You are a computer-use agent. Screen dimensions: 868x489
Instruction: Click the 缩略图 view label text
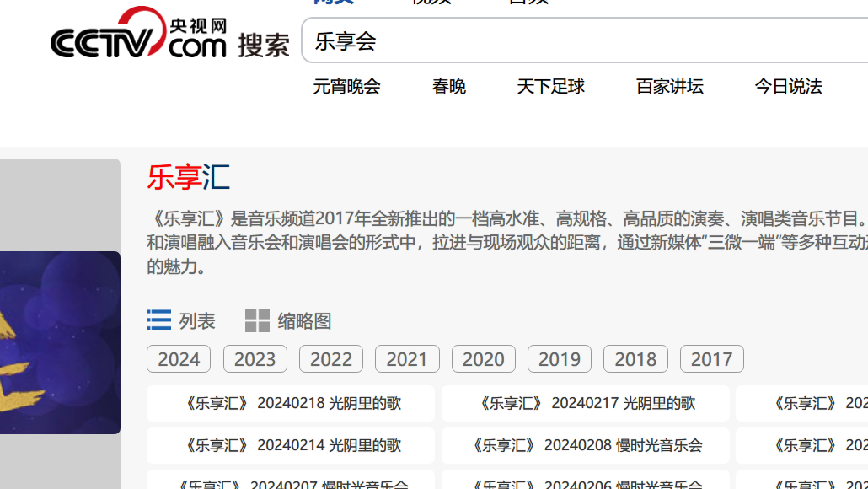pyautogui.click(x=304, y=321)
